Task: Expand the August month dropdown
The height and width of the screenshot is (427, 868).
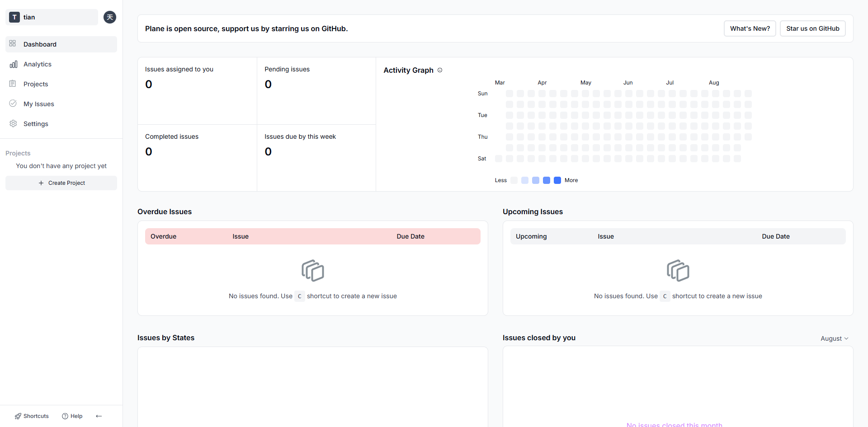Action: tap(835, 338)
